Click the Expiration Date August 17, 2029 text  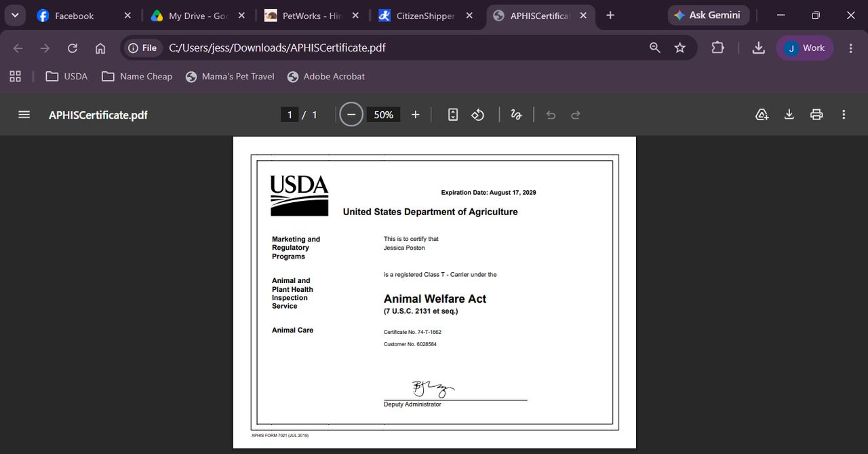pyautogui.click(x=488, y=193)
